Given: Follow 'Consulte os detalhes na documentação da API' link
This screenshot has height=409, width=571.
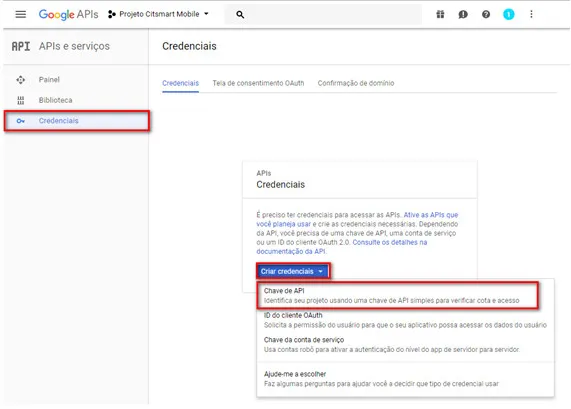Looking at the screenshot, I should tap(342, 247).
